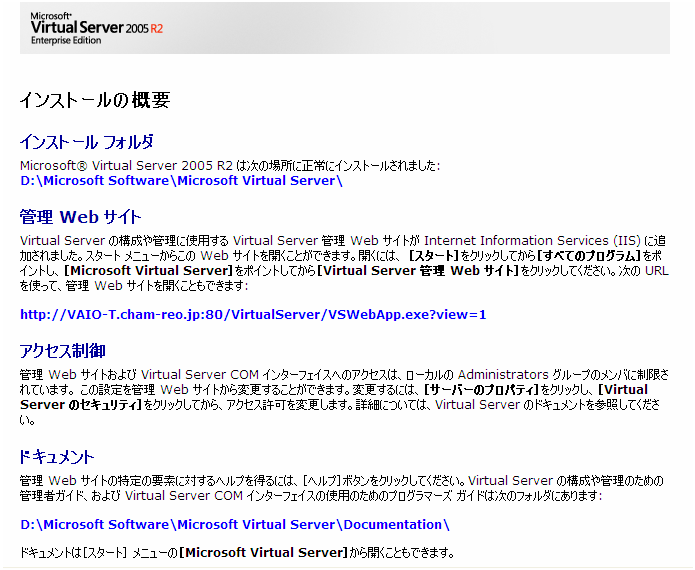
Task: Click the アクセス制御 section heading
Action: pos(62,351)
